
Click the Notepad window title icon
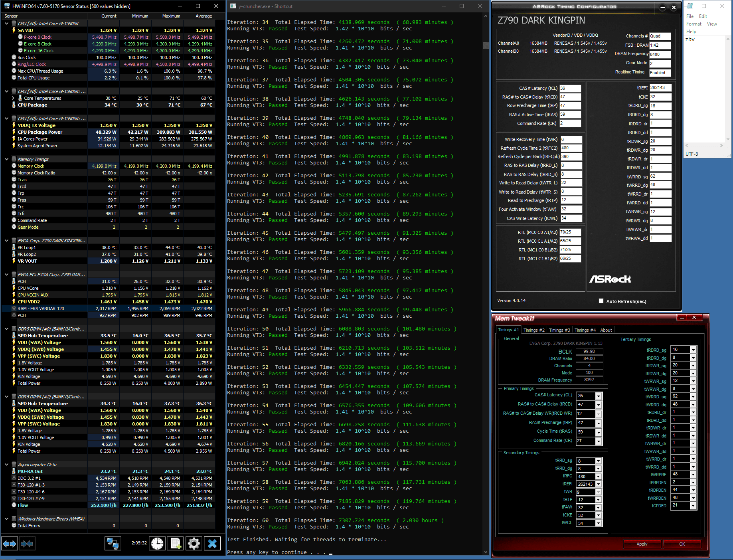coord(690,6)
